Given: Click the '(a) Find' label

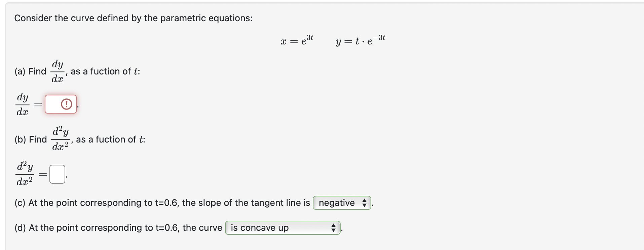Looking at the screenshot, I should tap(30, 71).
